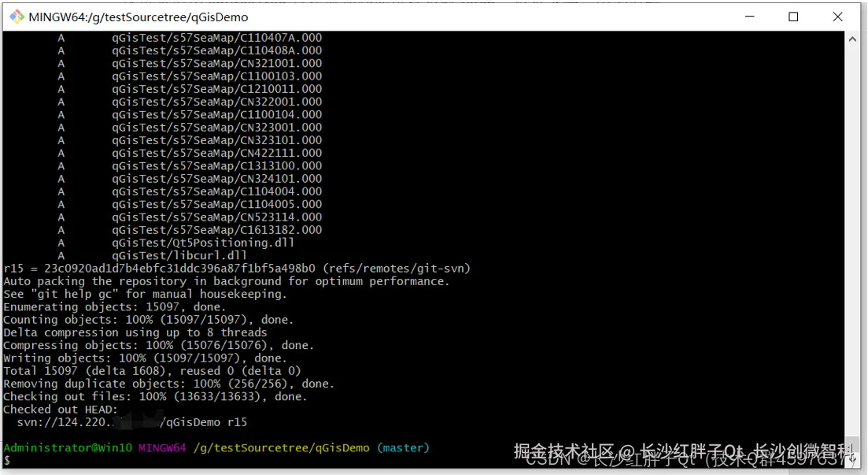The image size is (868, 475).
Task: Click the 'Writing objects: 100%' line
Action: point(145,358)
